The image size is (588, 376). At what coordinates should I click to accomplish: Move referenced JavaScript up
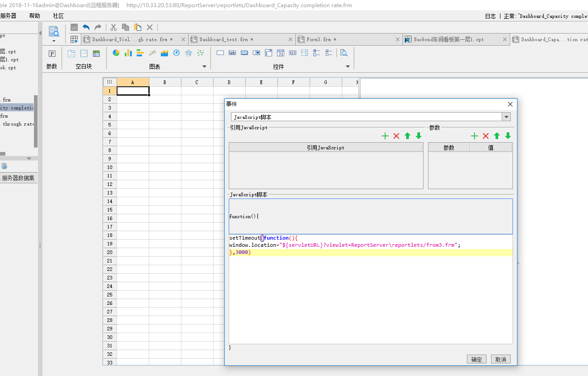coord(407,136)
